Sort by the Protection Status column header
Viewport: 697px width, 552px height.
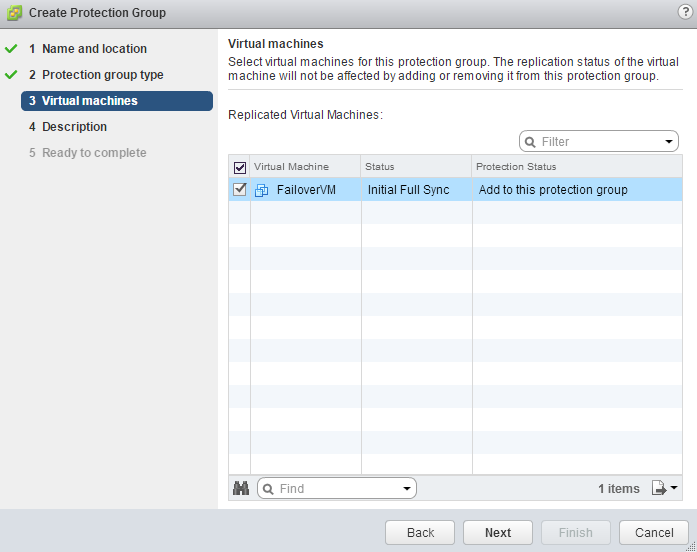(517, 167)
